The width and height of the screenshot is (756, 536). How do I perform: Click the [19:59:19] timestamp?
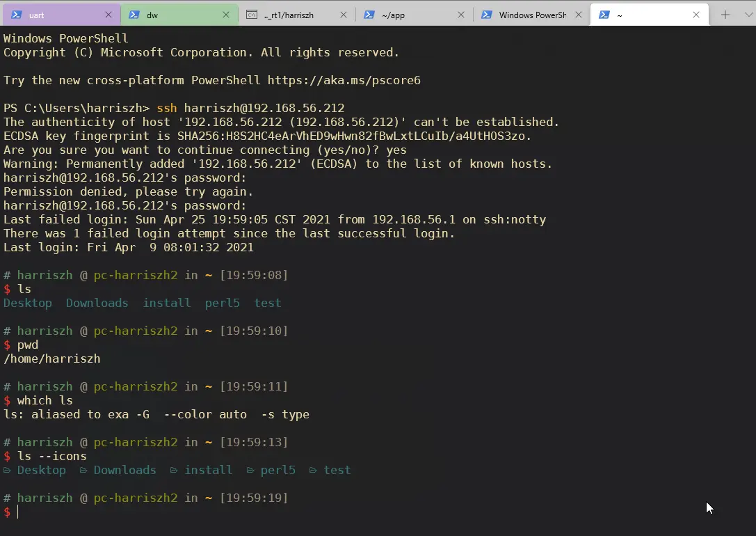(254, 498)
